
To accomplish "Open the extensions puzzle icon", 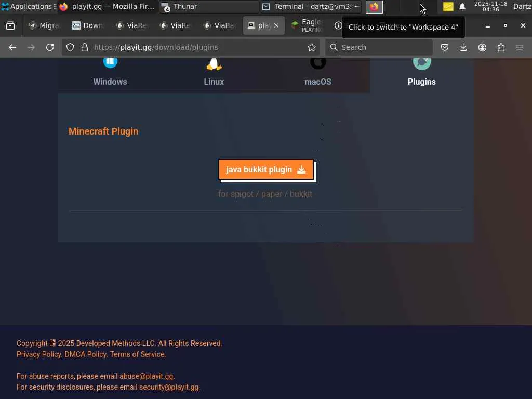I will tap(501, 47).
